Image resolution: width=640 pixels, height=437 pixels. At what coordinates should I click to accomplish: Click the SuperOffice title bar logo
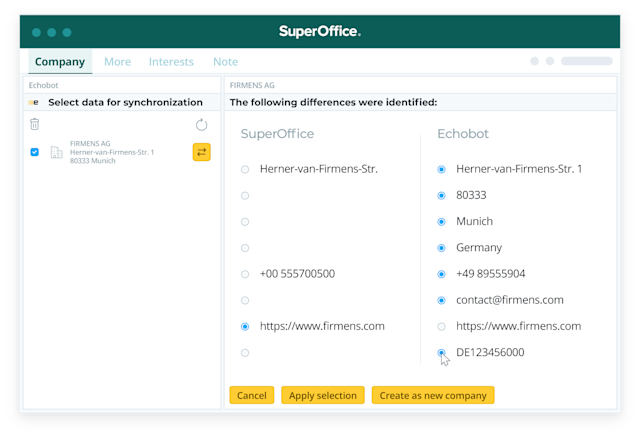320,31
